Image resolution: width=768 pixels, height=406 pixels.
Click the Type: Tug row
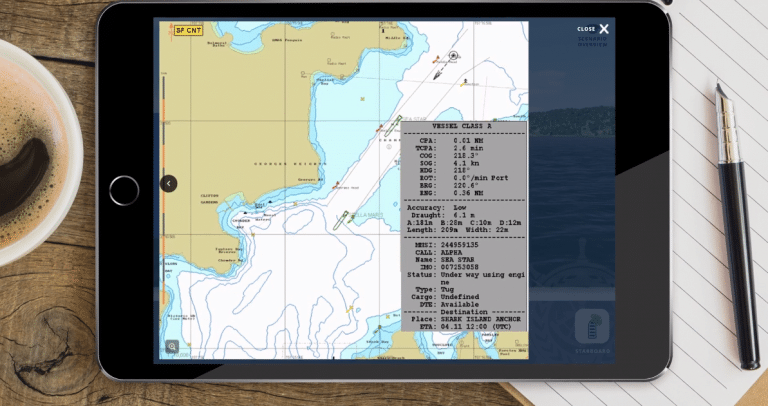pyautogui.click(x=434, y=289)
